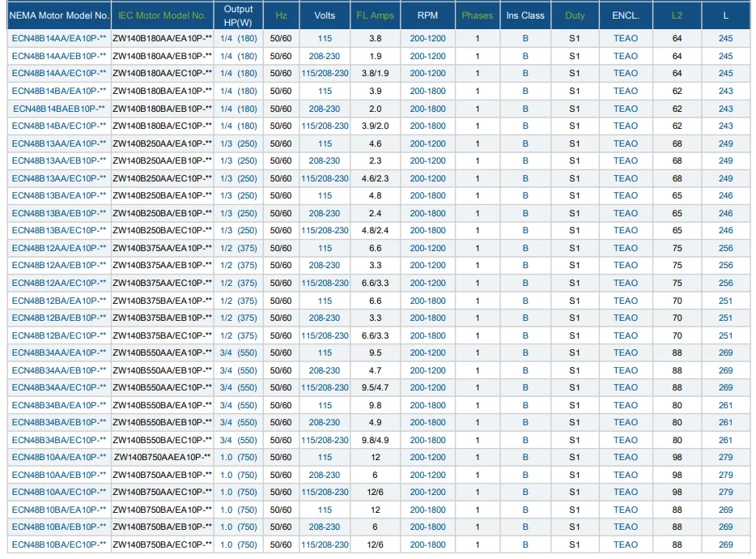Select model ECN48B13AA/EC10P-**
This screenshot has height=559, width=756.
(x=59, y=178)
